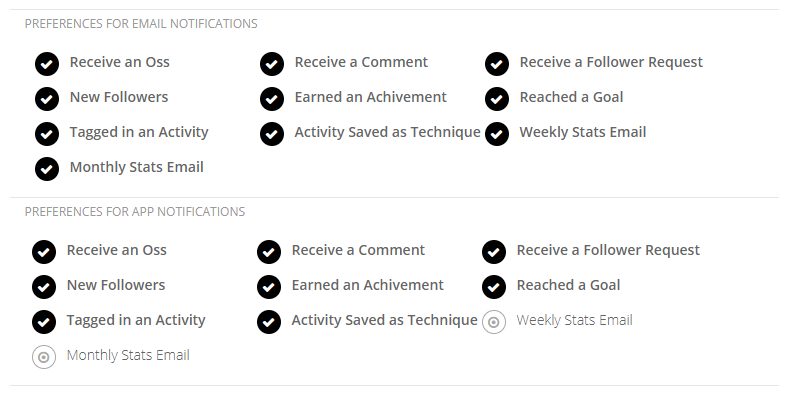The width and height of the screenshot is (788, 398).
Task: Toggle app Activity Saved as Technique
Action: 269,322
